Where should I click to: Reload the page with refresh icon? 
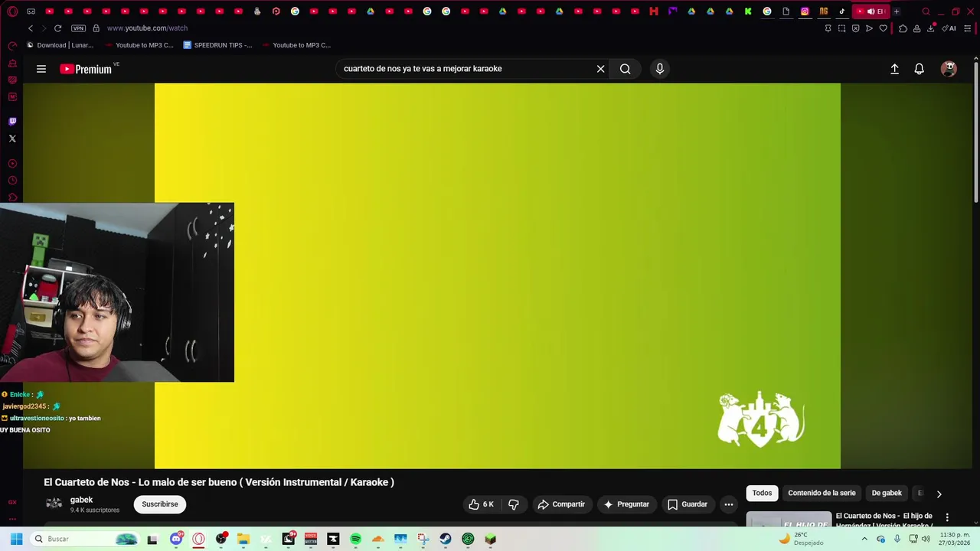pos(57,28)
